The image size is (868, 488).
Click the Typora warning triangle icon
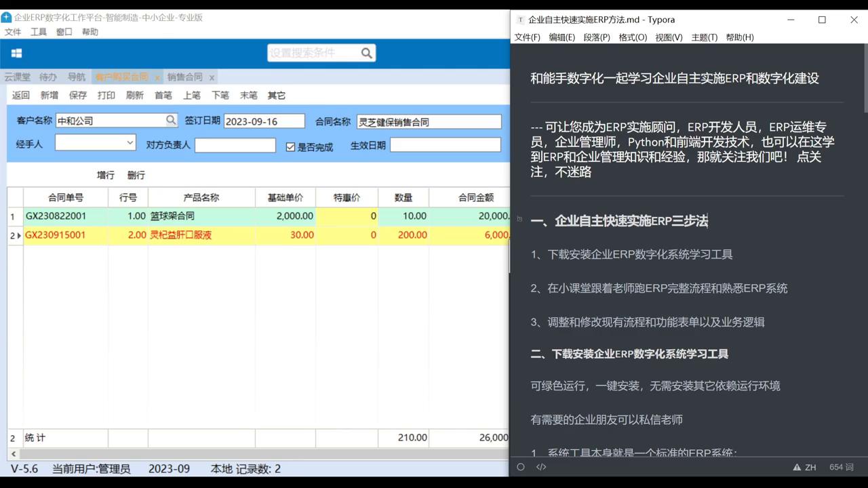click(x=796, y=466)
